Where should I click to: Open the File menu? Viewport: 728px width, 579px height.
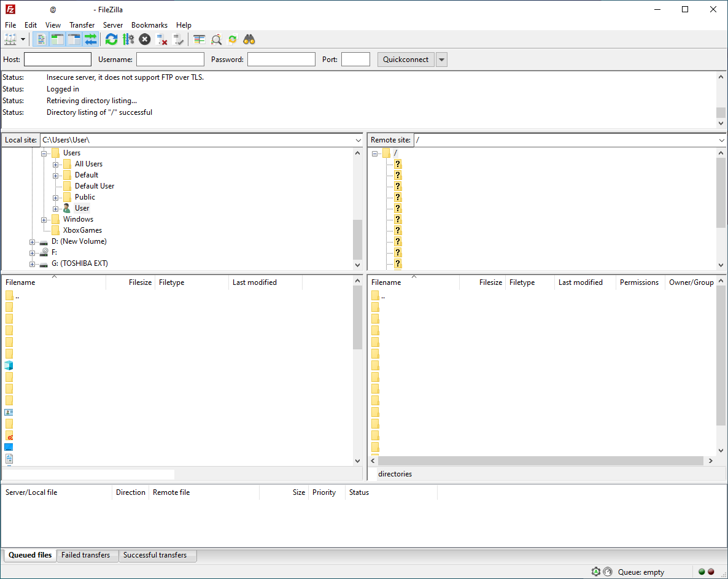(x=10, y=25)
